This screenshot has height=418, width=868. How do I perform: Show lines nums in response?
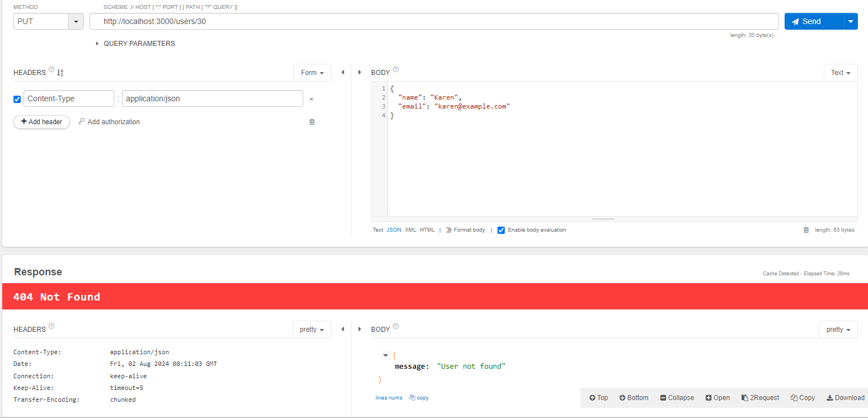pyautogui.click(x=389, y=398)
